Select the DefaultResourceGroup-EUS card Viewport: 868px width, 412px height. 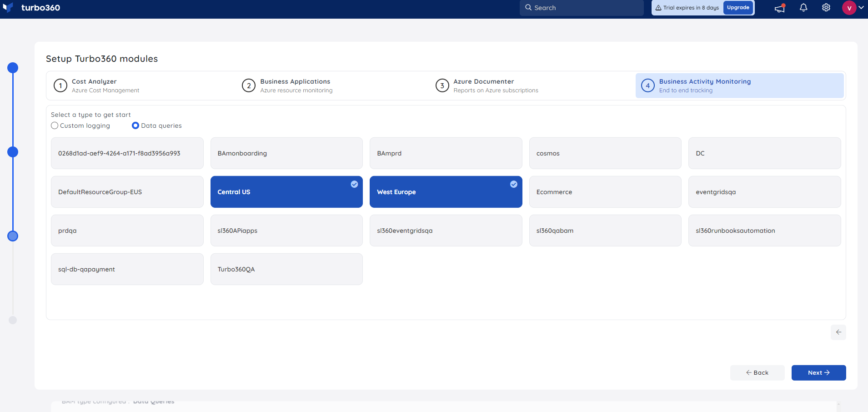pos(127,192)
